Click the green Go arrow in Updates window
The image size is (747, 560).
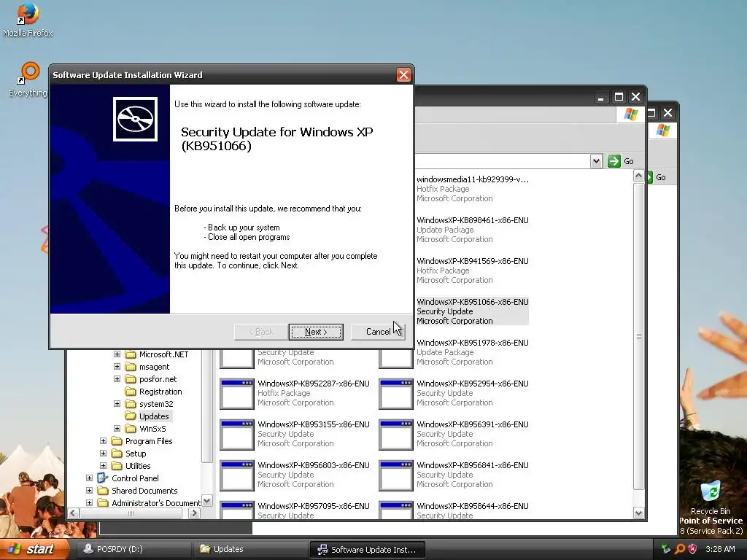click(x=614, y=161)
